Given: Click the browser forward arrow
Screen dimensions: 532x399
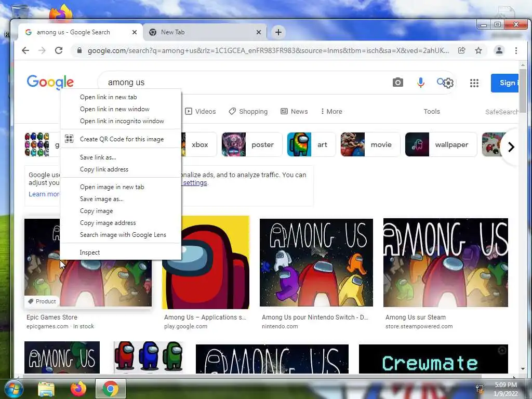Looking at the screenshot, I should 42,50.
